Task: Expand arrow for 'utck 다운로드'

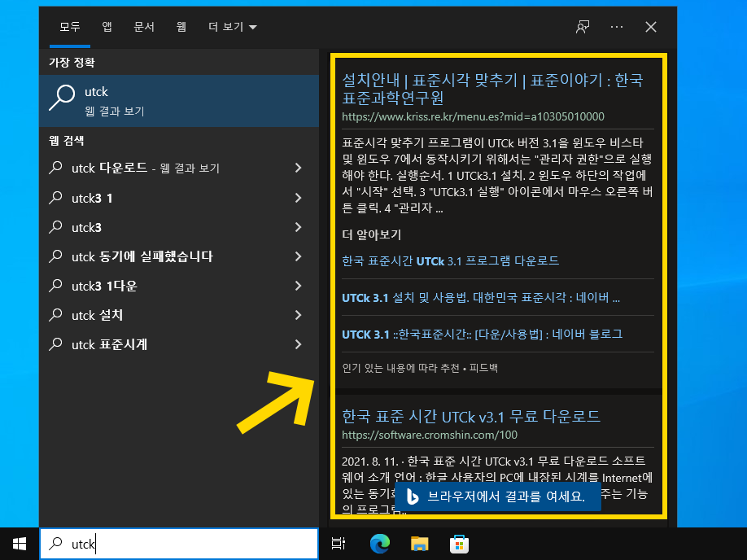Action: click(298, 168)
